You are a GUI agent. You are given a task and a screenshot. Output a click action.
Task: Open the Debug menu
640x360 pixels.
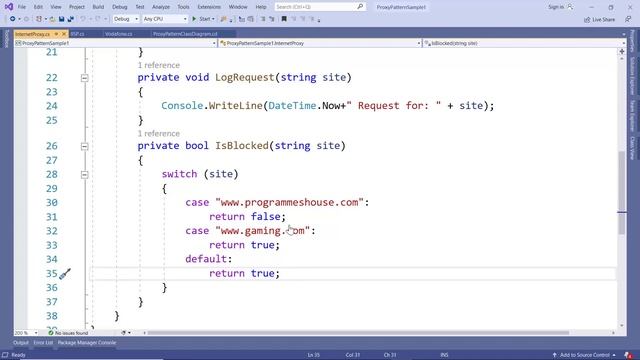click(x=120, y=7)
